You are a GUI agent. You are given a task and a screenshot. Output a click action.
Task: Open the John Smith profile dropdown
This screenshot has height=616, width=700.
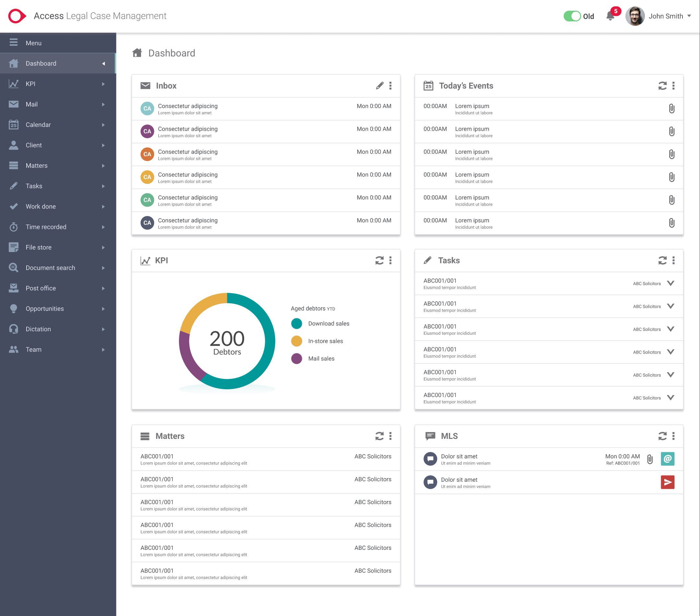(x=666, y=16)
